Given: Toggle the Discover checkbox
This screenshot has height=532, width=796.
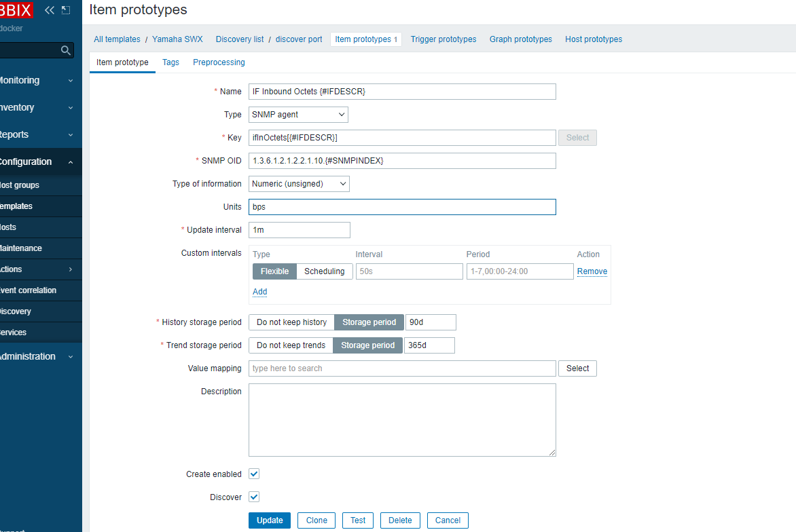Looking at the screenshot, I should 254,497.
